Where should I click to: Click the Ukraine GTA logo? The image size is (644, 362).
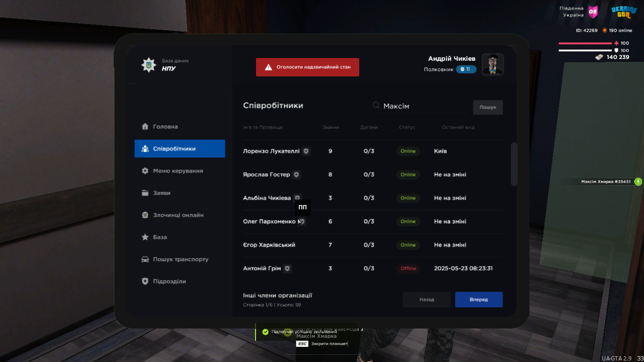[624, 12]
